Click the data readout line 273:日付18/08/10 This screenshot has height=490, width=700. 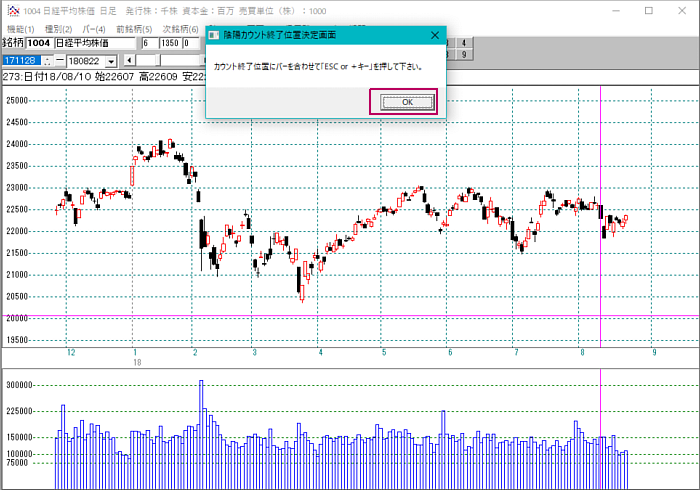point(103,77)
